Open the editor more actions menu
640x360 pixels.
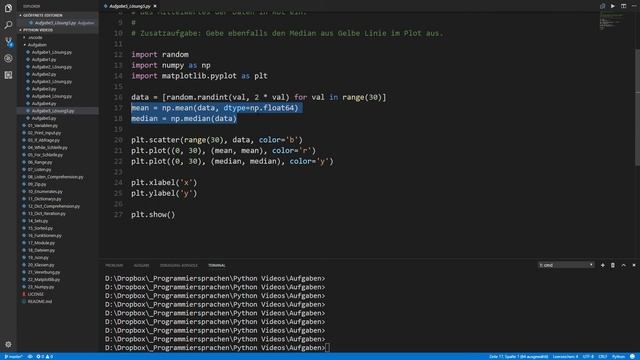[634, 6]
